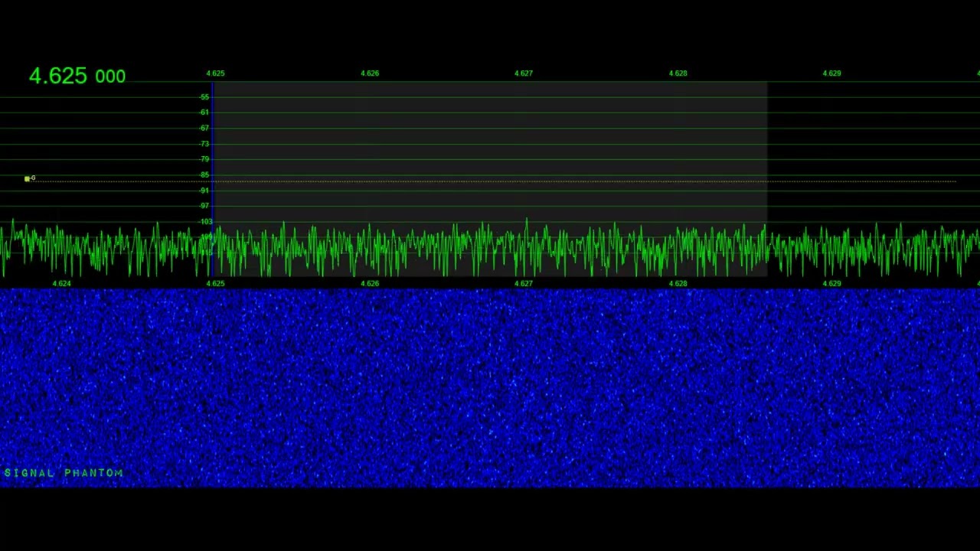Click the 4.625 label on top scale
Image resolution: width=980 pixels, height=551 pixels.
click(x=216, y=73)
